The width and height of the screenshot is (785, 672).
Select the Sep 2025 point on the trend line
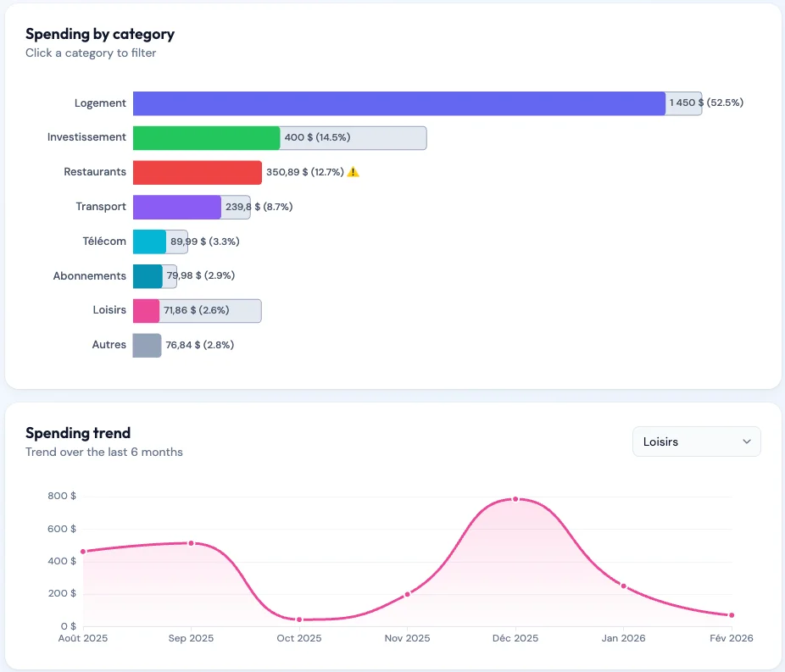[x=191, y=543]
